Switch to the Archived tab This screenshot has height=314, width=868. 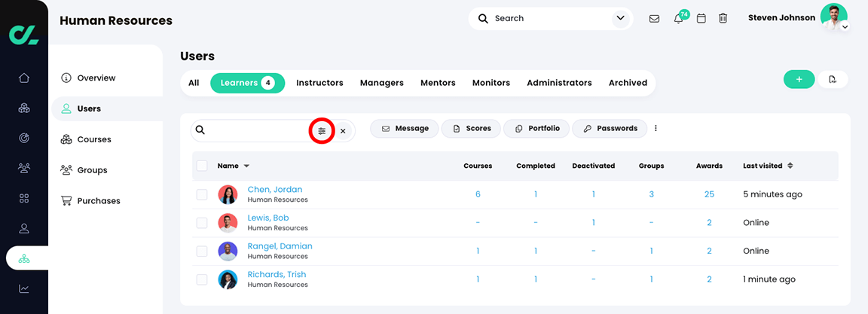pos(628,83)
